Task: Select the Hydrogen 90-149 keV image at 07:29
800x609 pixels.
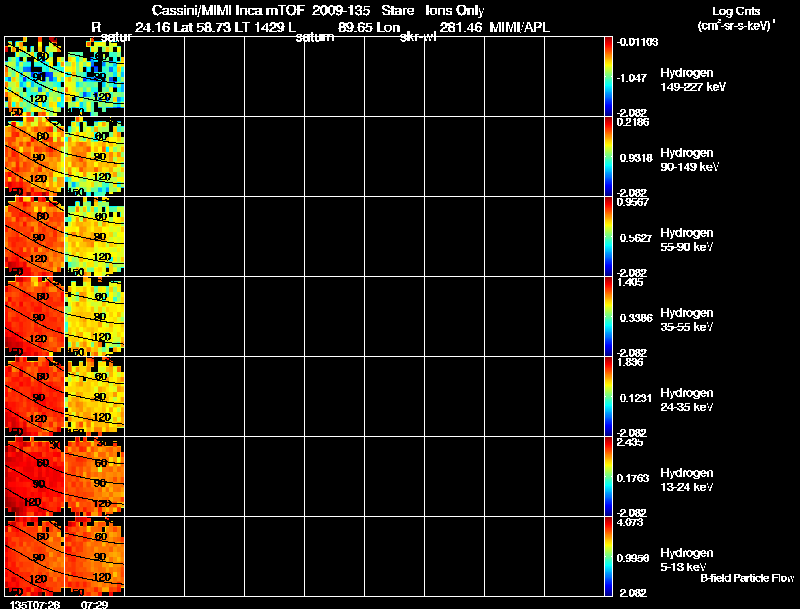Action: click(x=95, y=156)
